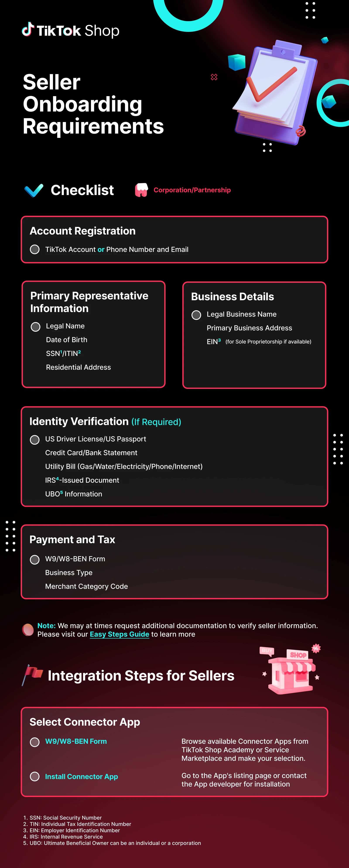Click the teal W9/W8-BEN Form text in Select Connector App

(76, 741)
